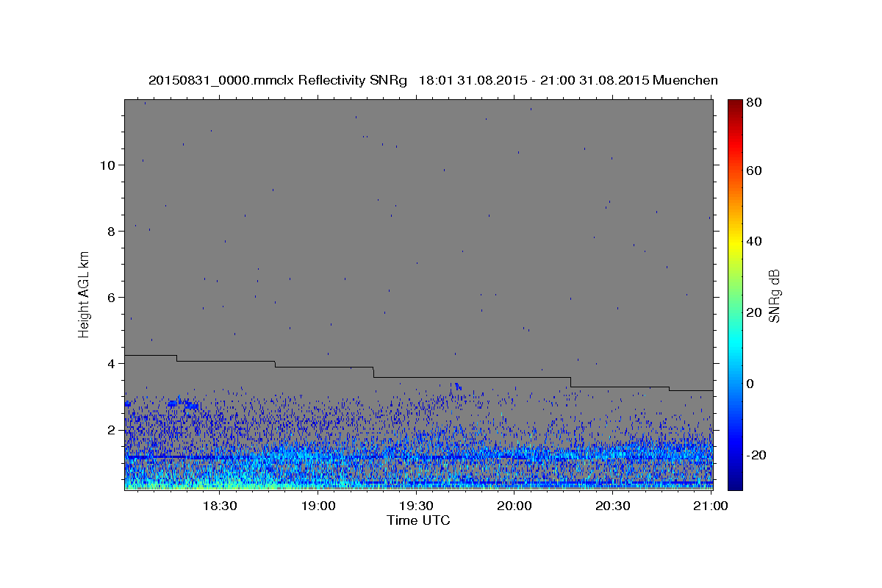Click the 20:00 time tick label
The image size is (882, 588).
pos(514,506)
